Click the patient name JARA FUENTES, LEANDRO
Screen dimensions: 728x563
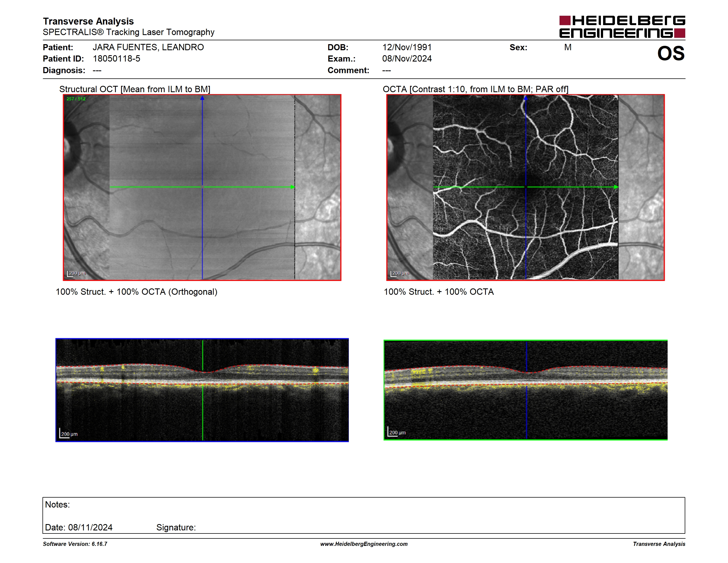point(148,47)
